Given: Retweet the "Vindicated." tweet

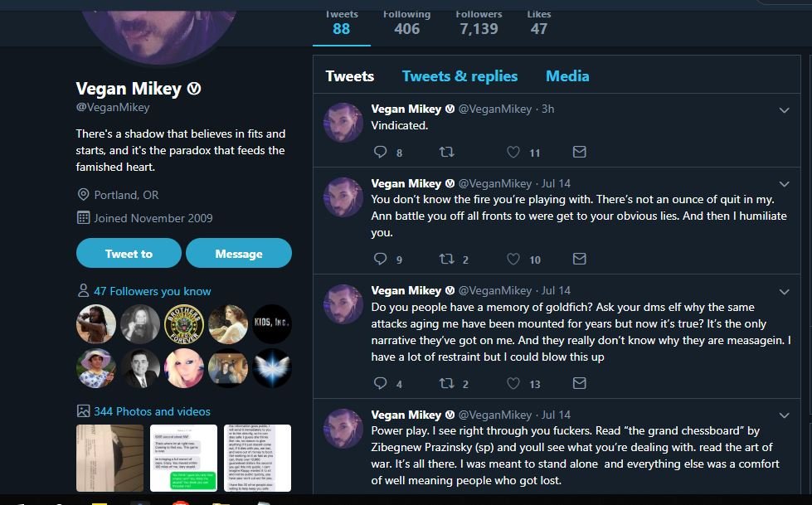Looking at the screenshot, I should tap(446, 153).
